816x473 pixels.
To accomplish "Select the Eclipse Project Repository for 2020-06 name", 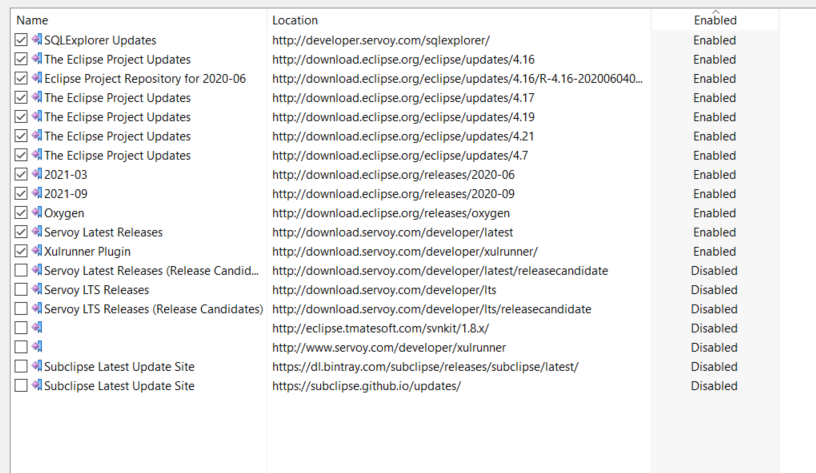I will click(145, 79).
